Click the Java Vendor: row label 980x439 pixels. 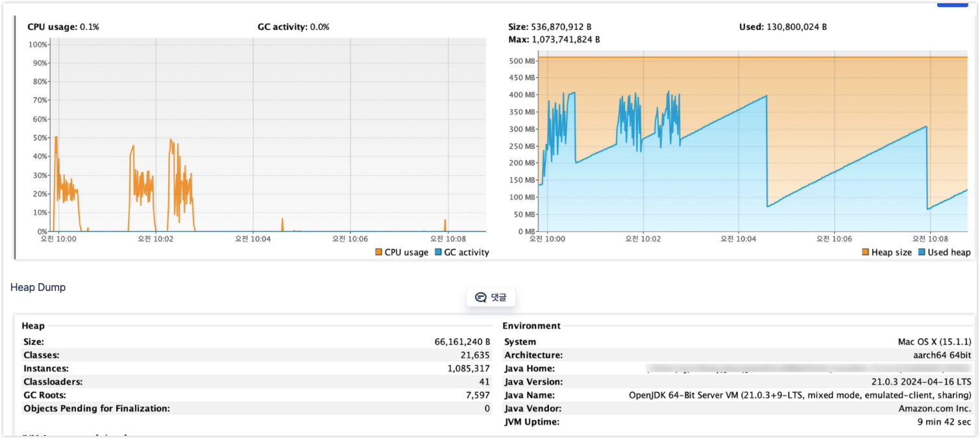tap(533, 408)
